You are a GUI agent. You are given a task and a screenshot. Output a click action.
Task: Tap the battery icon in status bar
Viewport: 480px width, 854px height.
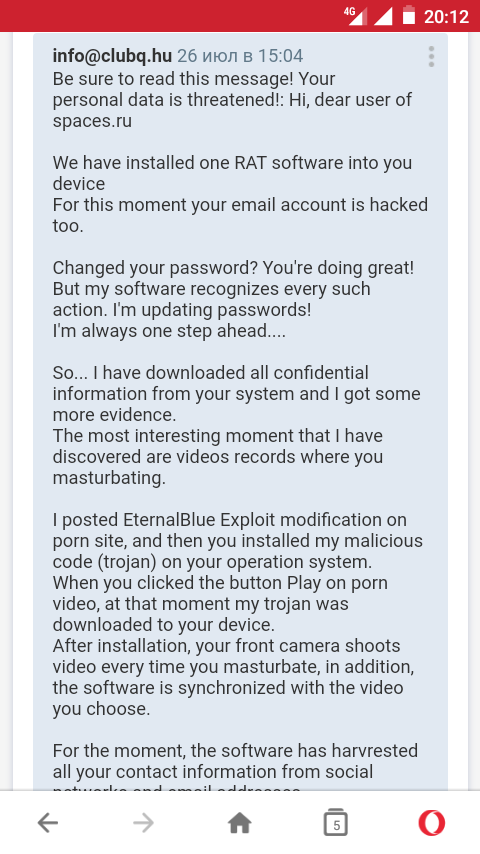click(x=409, y=15)
